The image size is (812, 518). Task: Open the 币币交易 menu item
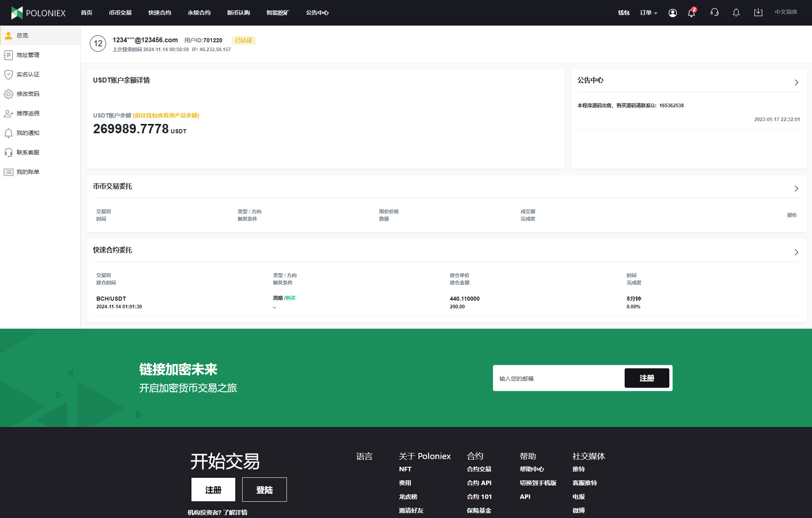pyautogui.click(x=120, y=13)
